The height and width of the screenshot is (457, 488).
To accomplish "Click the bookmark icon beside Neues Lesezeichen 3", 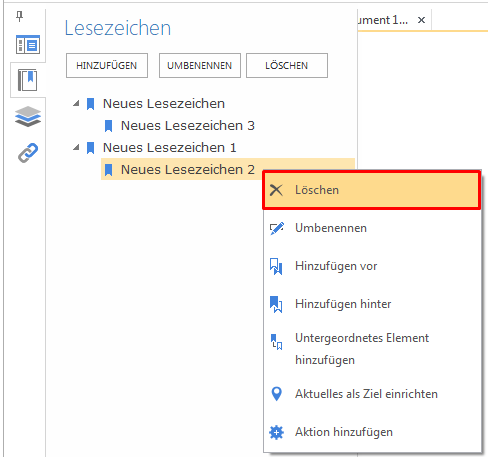I will coord(108,126).
